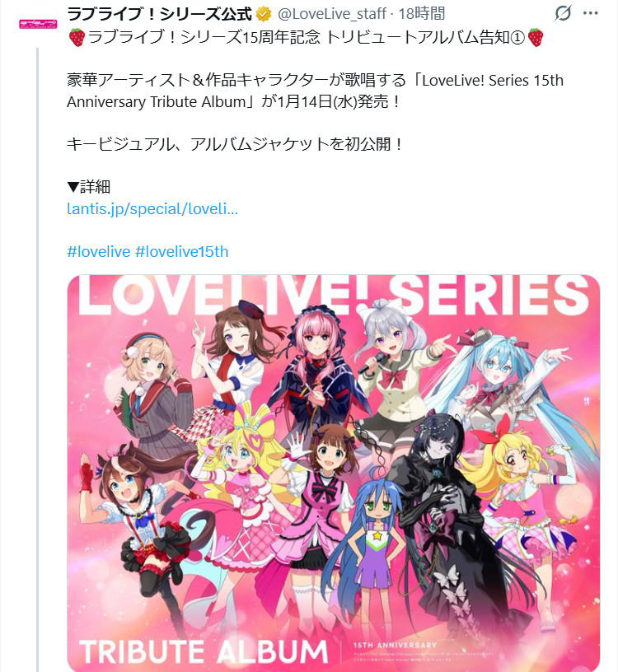Click the tweet text mentioning 1月14日(水)発売
618x672 pixels.
click(315, 91)
